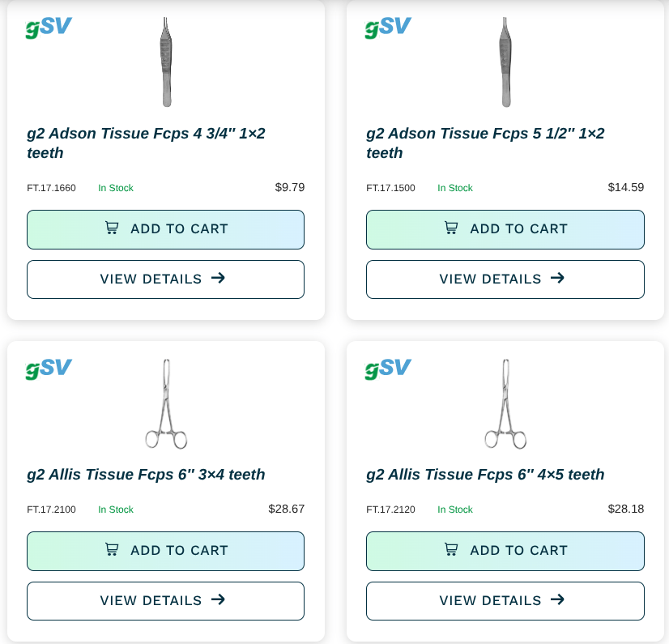Add the Adson Tissue Fcps 4 3/4 inch to cart

(x=165, y=228)
